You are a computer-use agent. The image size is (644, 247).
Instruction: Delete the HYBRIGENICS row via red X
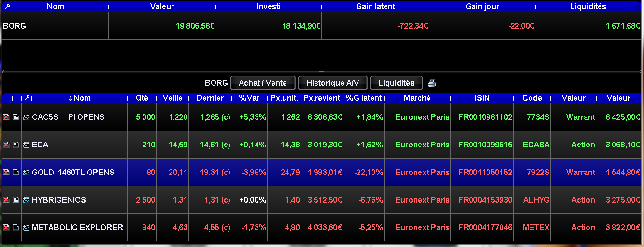[6, 200]
